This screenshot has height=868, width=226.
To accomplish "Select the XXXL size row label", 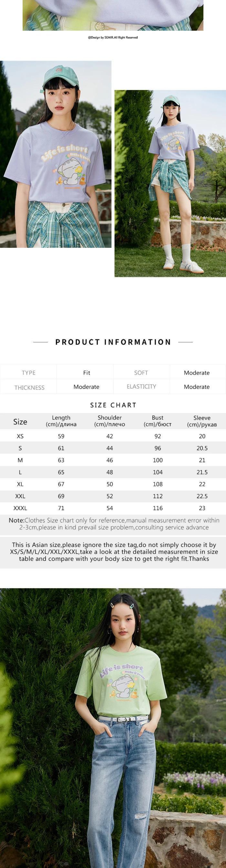I will point(20,508).
